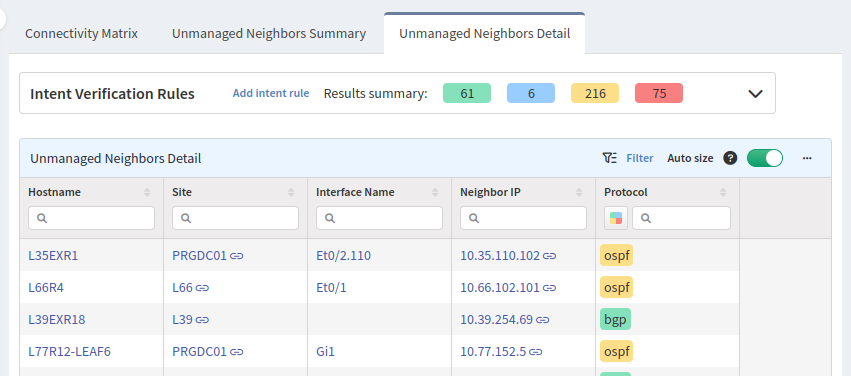This screenshot has height=376, width=851.
Task: Click the red 75 results badge
Action: (x=659, y=93)
